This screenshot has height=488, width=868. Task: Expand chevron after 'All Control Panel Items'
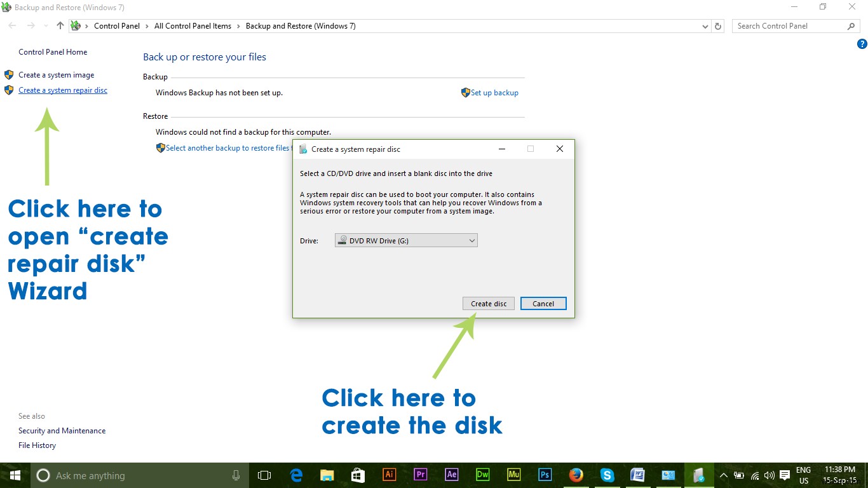coord(239,26)
